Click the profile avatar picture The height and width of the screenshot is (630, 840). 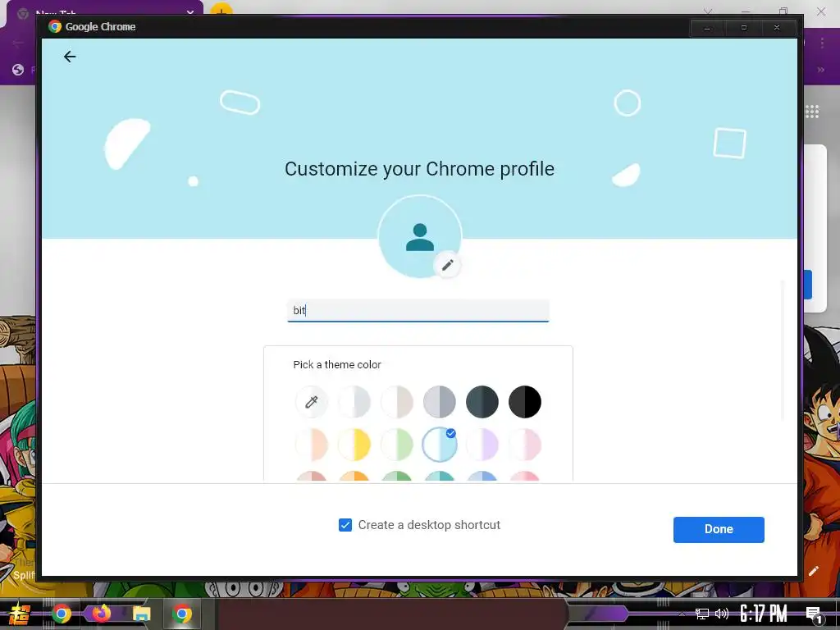[x=419, y=237]
